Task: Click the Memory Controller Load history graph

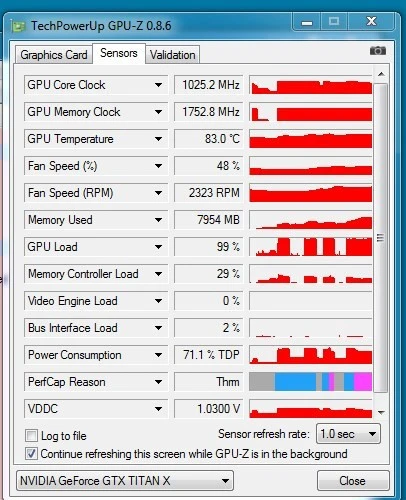Action: (311, 274)
